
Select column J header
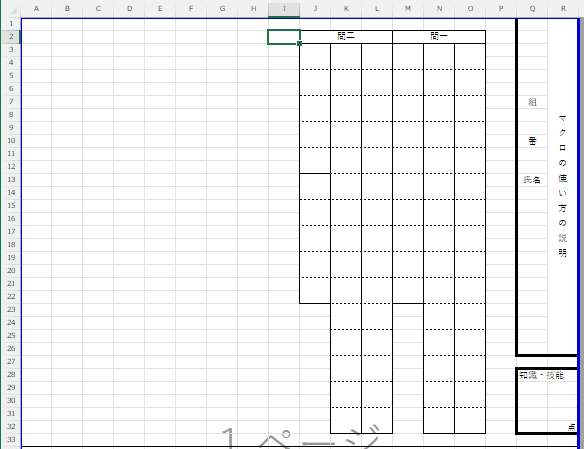click(x=315, y=9)
